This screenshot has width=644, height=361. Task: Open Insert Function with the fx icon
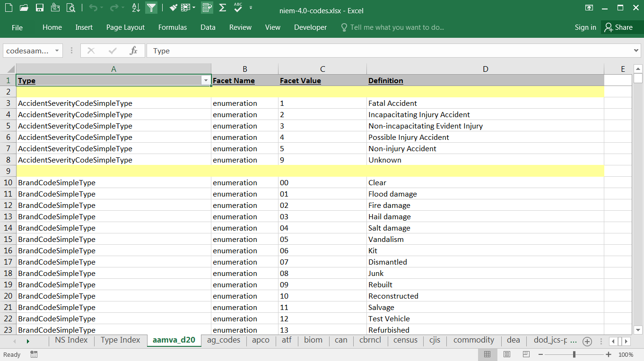coord(134,51)
